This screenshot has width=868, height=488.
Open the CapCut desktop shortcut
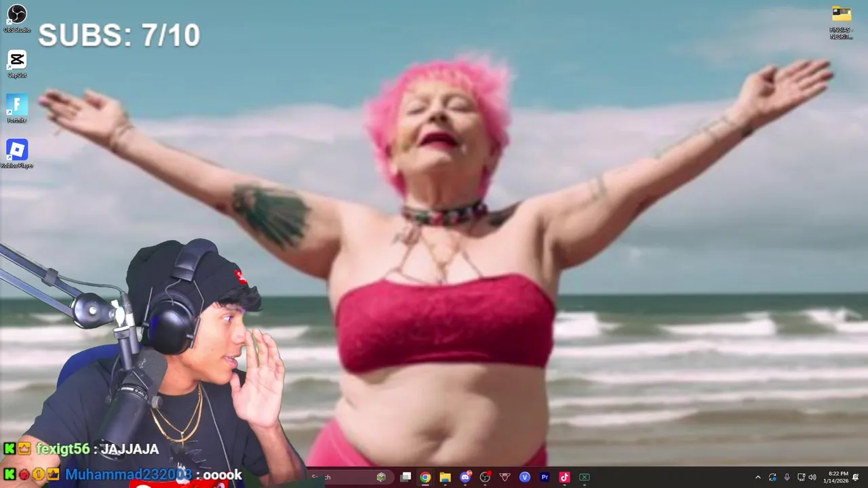tap(17, 64)
